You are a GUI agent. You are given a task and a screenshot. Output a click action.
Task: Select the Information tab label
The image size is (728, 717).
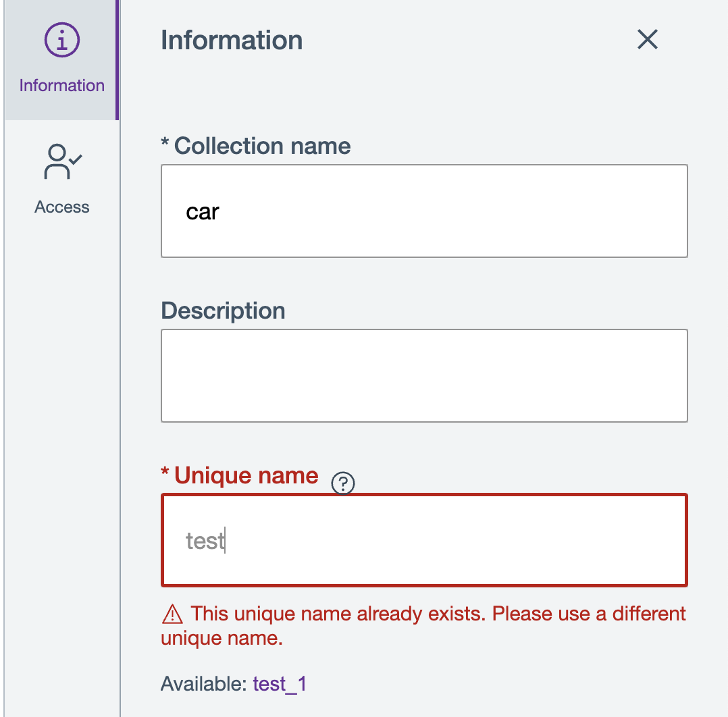62,86
